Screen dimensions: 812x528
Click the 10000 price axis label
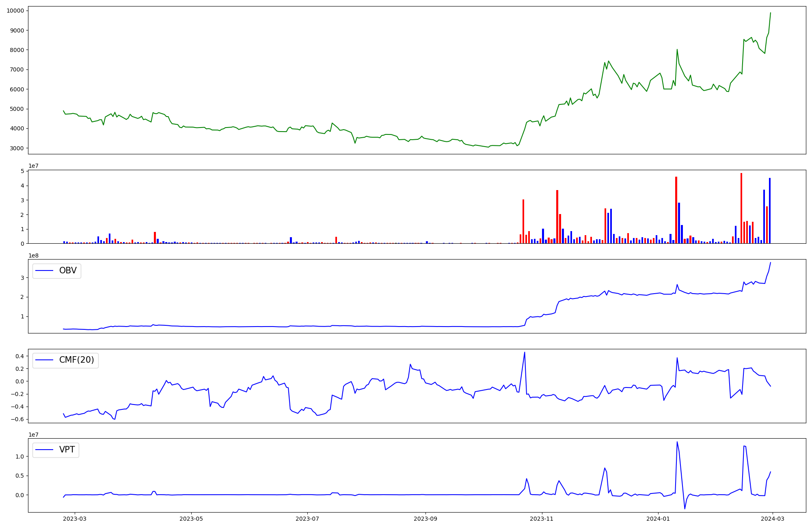[15, 11]
